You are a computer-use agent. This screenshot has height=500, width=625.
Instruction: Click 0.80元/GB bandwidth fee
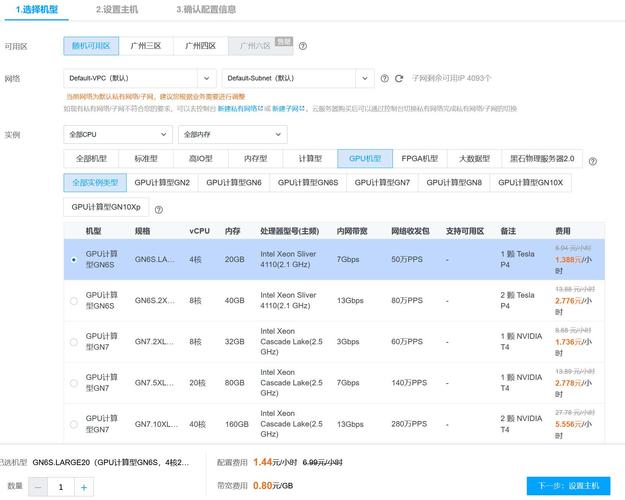pos(273,486)
